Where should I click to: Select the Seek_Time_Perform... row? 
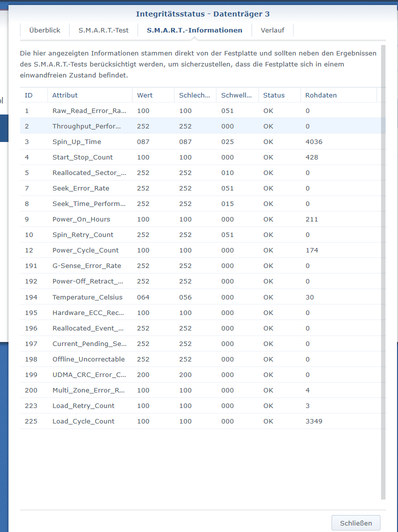click(x=202, y=204)
